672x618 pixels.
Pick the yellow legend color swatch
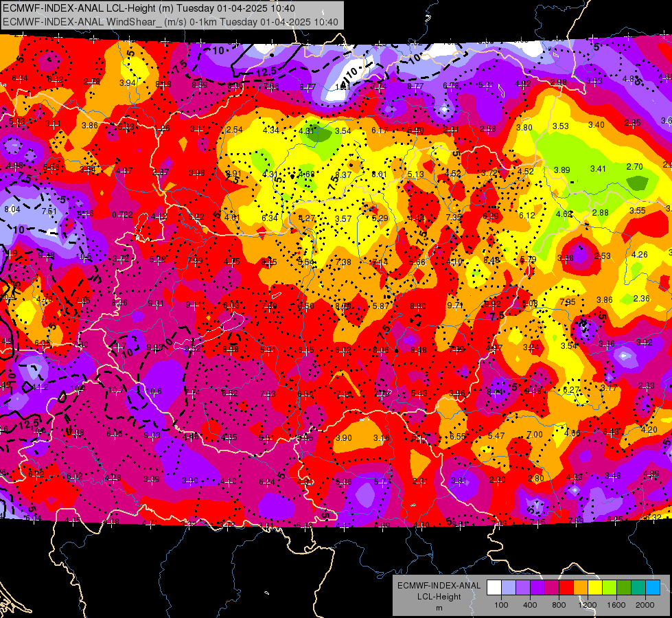coord(595,588)
